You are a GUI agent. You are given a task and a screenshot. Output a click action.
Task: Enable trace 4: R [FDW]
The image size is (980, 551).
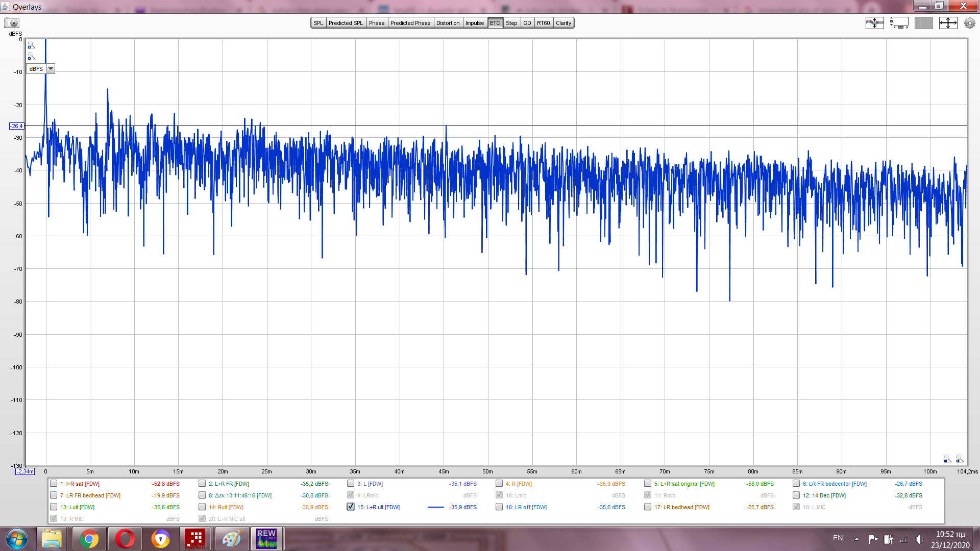(499, 484)
